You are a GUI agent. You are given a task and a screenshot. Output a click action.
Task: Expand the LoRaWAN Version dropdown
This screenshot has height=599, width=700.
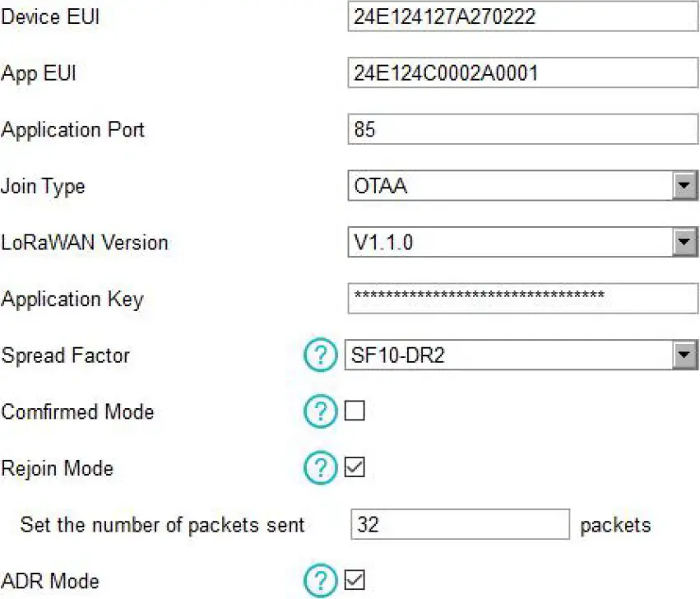click(684, 242)
